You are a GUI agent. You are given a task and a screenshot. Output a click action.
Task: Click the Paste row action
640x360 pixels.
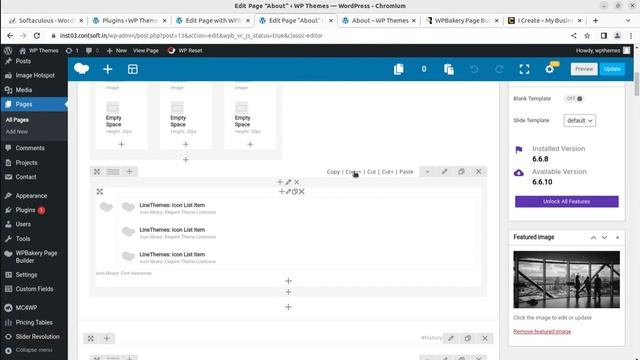coord(406,172)
